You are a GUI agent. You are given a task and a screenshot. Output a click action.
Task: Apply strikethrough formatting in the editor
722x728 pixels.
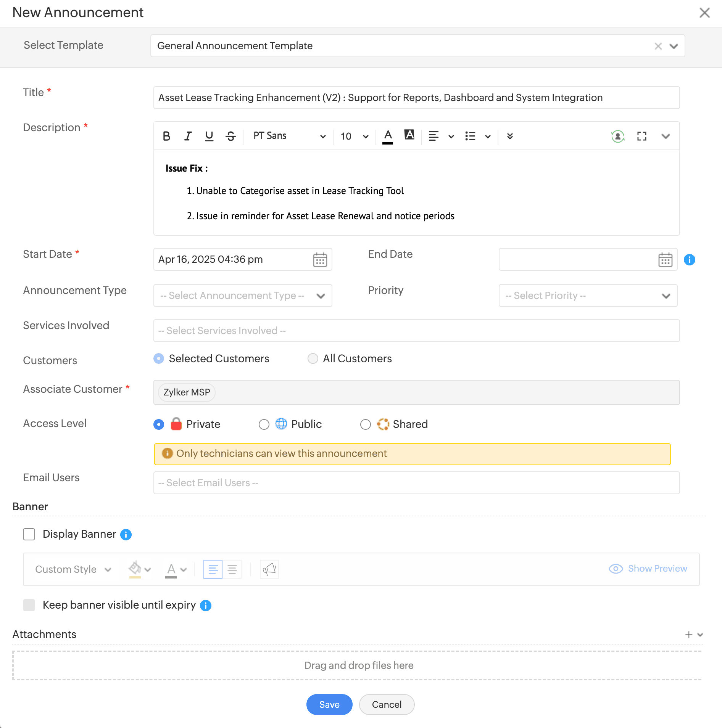click(x=230, y=136)
